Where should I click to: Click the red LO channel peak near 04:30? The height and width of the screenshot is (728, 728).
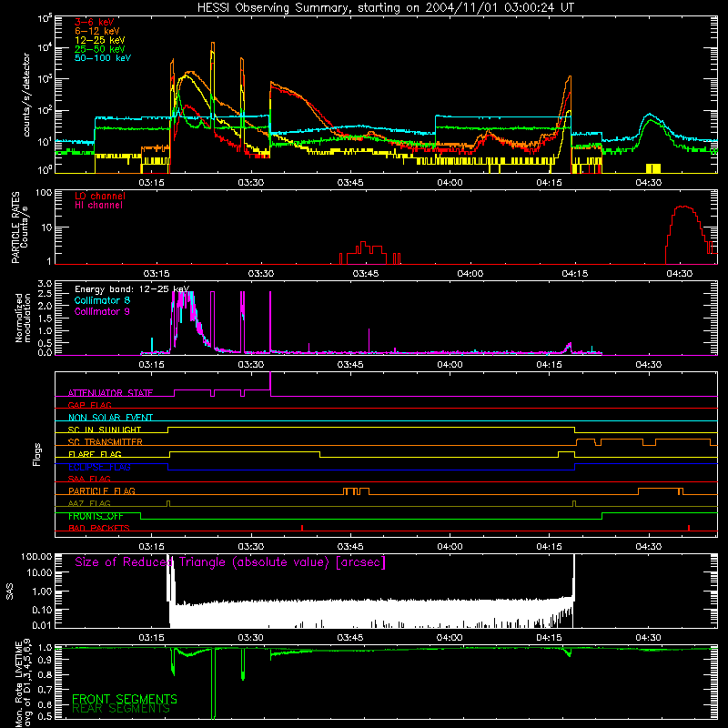click(683, 207)
